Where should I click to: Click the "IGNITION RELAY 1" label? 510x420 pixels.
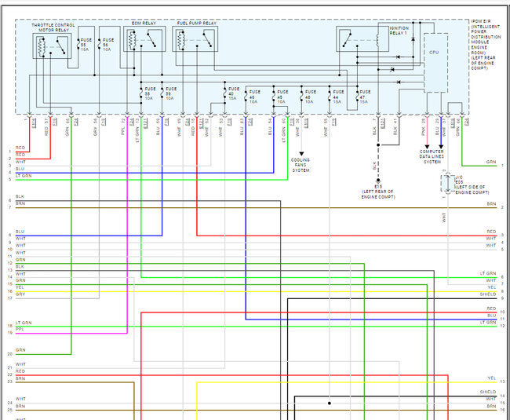click(x=399, y=31)
